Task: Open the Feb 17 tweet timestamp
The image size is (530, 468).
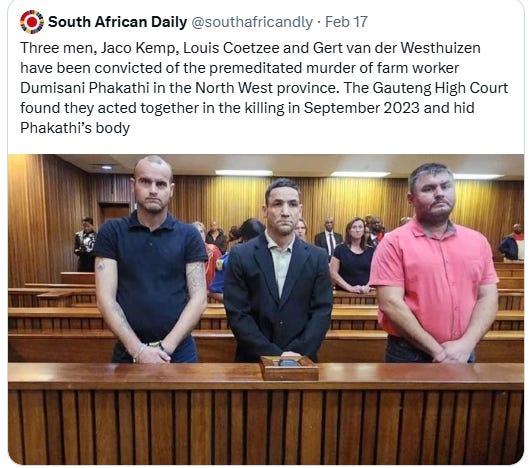Action: 346,22
